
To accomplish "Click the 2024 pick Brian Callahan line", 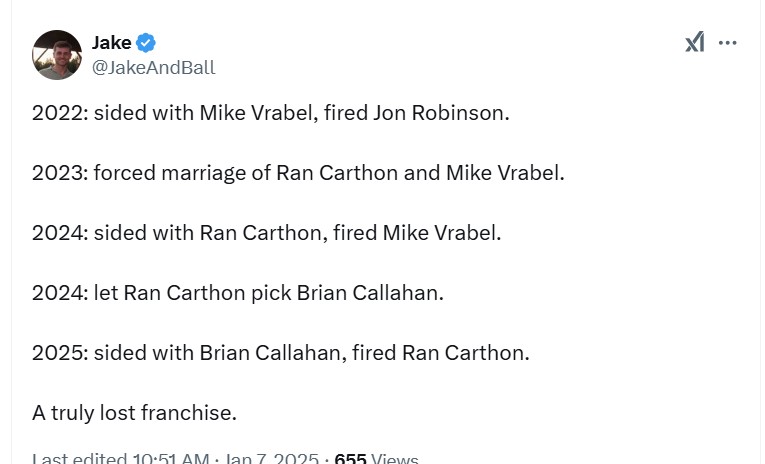I will [x=237, y=293].
